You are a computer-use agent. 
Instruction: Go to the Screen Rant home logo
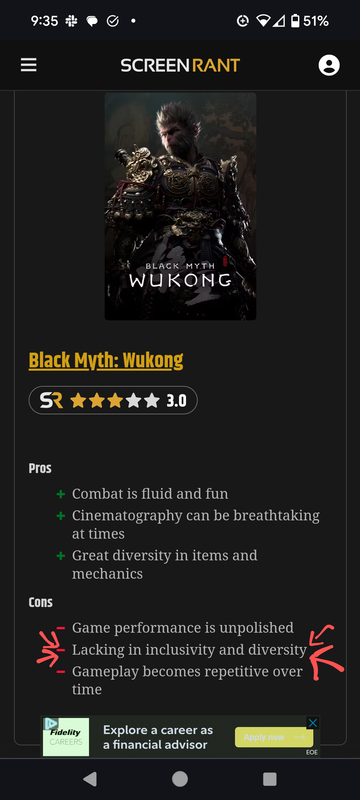click(180, 65)
